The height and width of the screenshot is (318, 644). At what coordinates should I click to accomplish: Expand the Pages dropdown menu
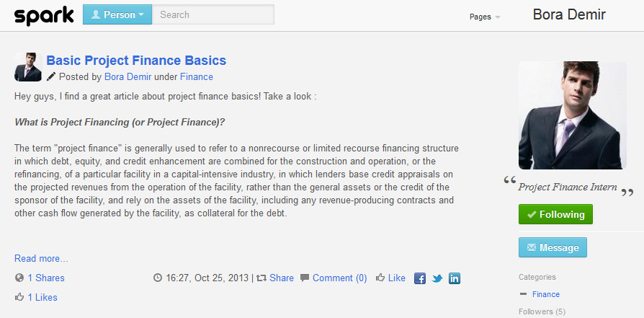click(485, 17)
